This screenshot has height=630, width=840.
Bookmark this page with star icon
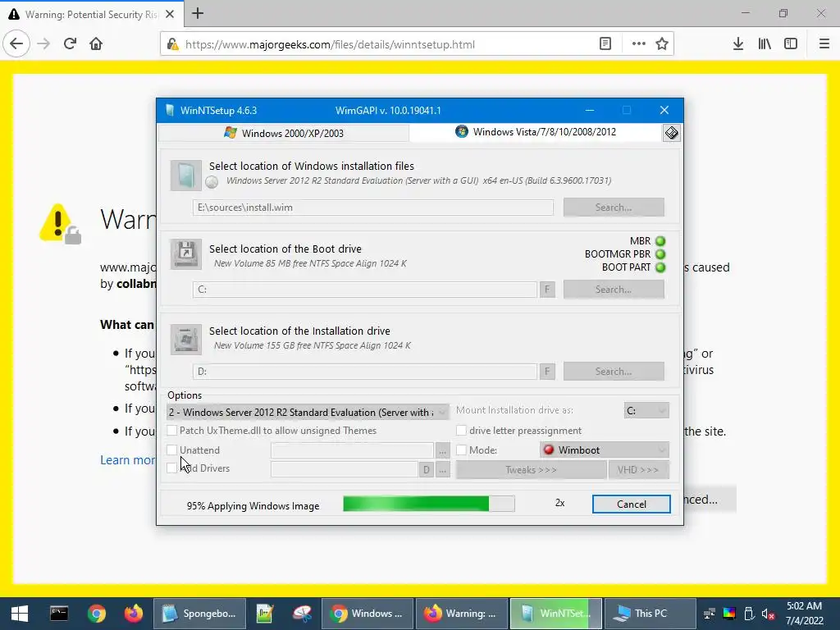[662, 44]
